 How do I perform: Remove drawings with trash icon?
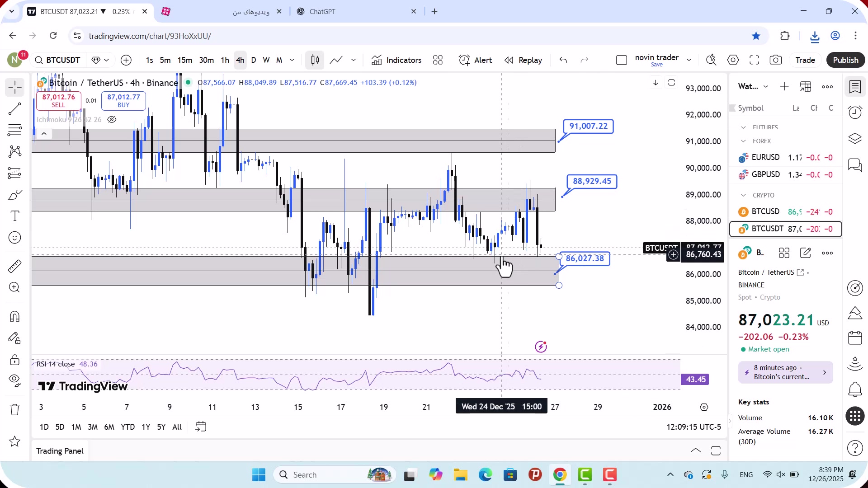click(x=15, y=410)
